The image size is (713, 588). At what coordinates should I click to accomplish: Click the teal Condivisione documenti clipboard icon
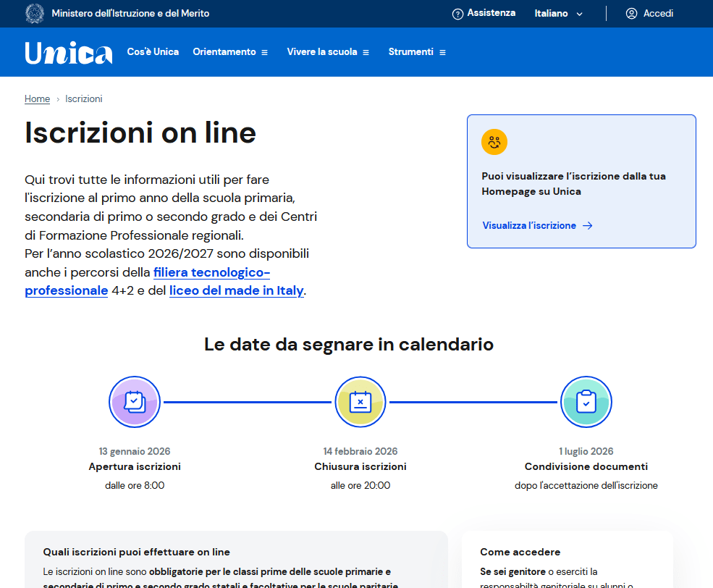click(586, 402)
